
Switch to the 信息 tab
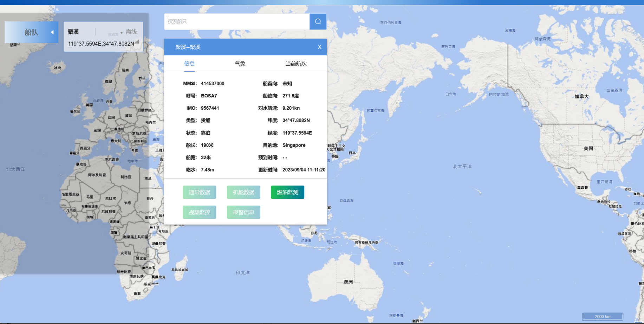coord(189,64)
